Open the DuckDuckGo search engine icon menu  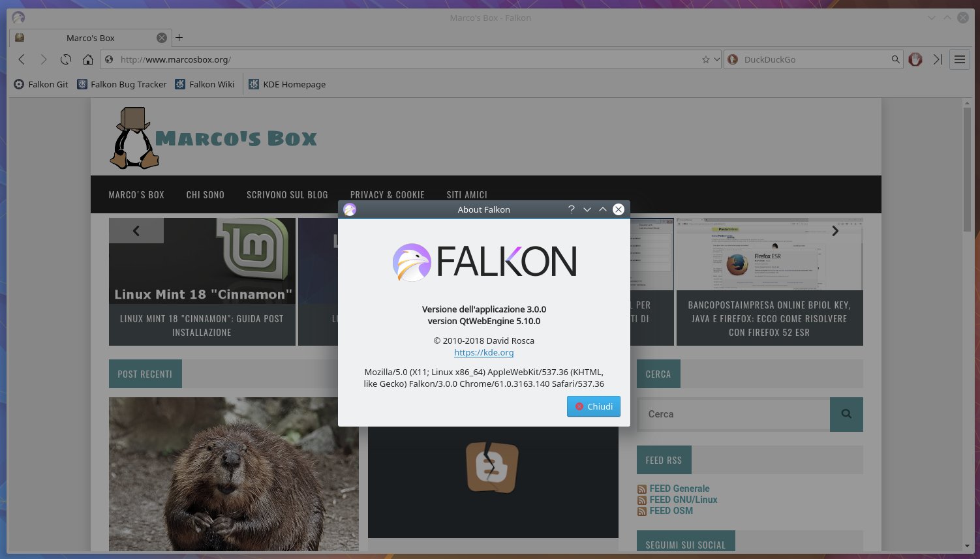pos(732,59)
